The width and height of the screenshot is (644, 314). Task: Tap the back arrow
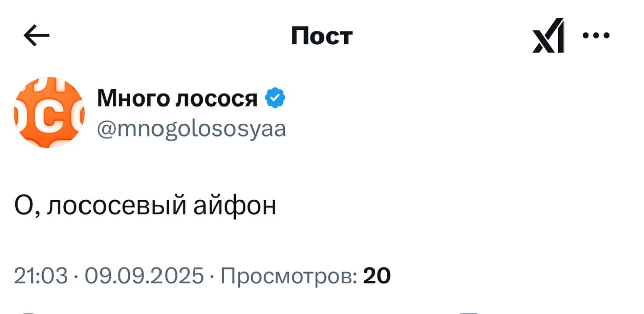[x=36, y=36]
